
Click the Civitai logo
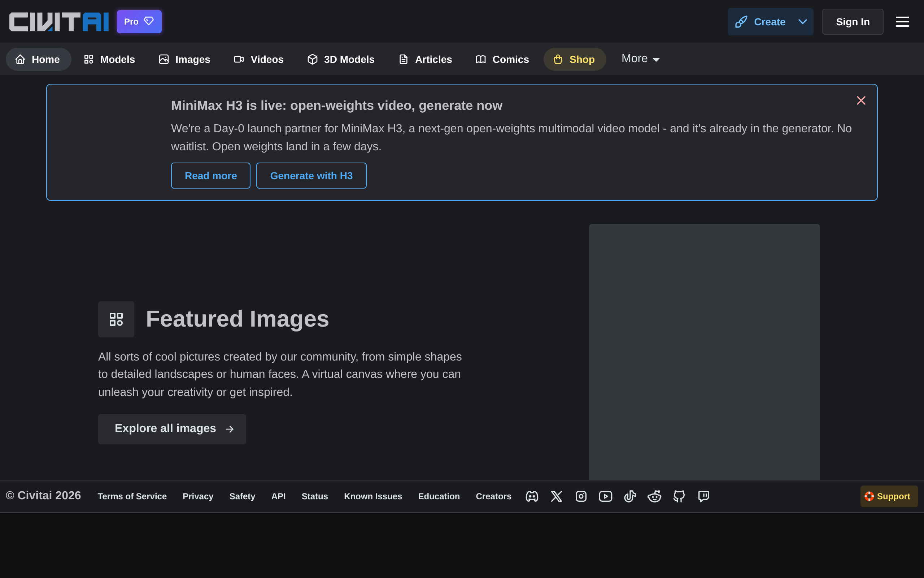(x=59, y=22)
